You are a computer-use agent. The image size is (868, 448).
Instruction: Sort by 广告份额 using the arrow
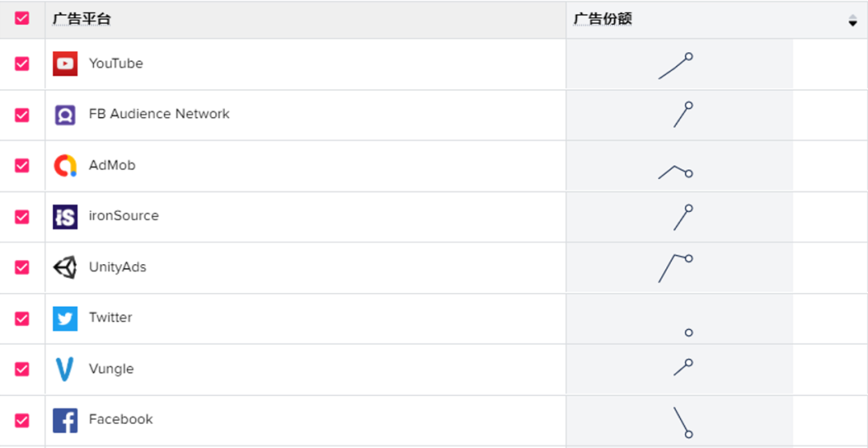[853, 21]
